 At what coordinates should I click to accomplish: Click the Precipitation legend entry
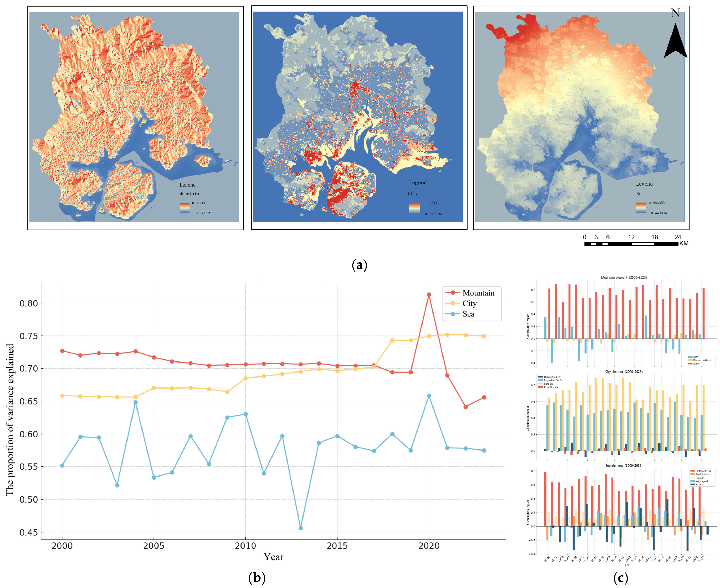tap(700, 474)
